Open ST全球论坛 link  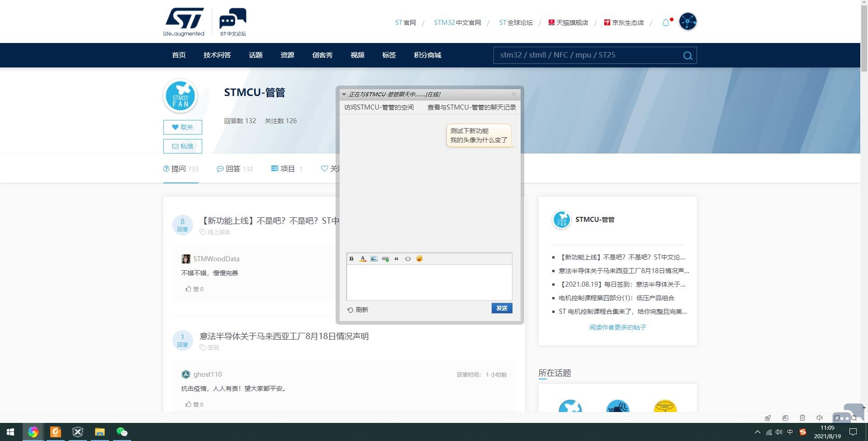pos(516,23)
